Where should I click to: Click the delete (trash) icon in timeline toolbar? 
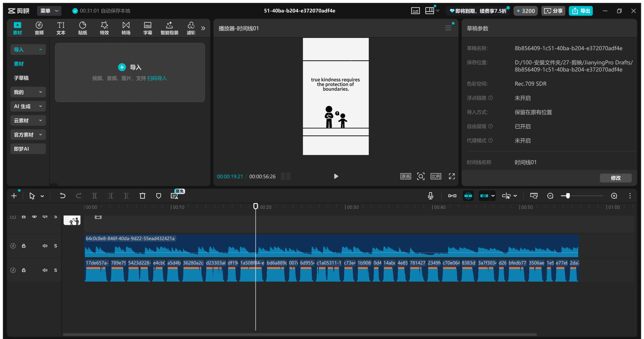tap(142, 196)
